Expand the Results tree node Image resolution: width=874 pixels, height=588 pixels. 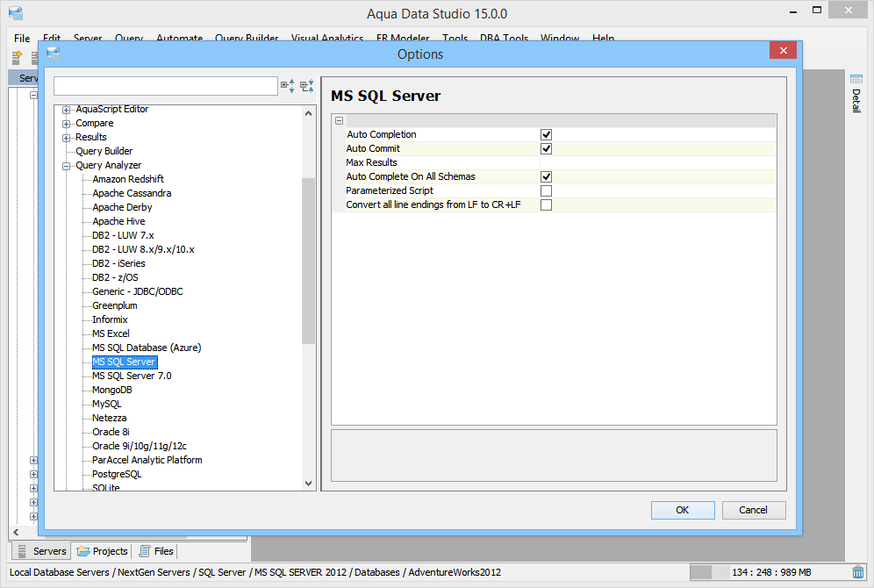tap(67, 138)
